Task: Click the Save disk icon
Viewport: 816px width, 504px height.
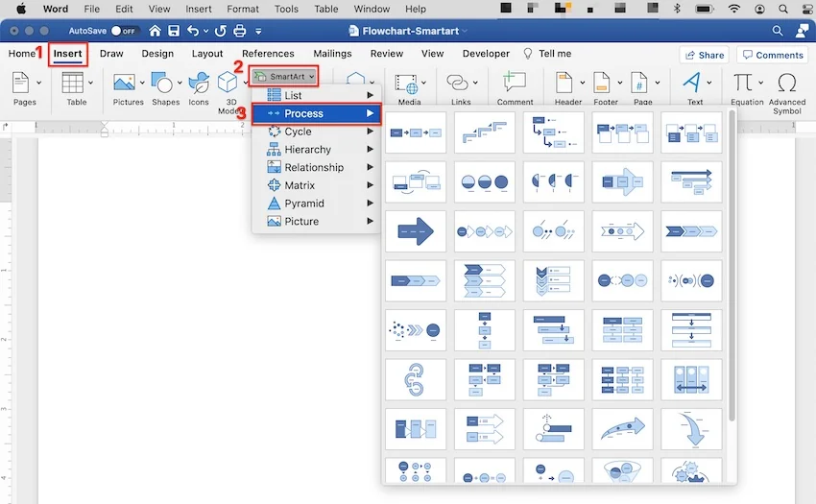Action: point(174,31)
